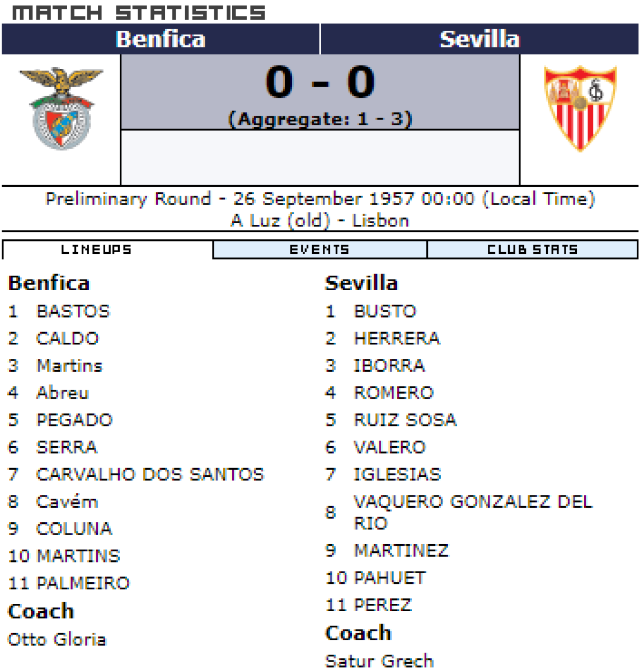Open the Club Stats tab
Screen dimensions: 644x671
532,249
